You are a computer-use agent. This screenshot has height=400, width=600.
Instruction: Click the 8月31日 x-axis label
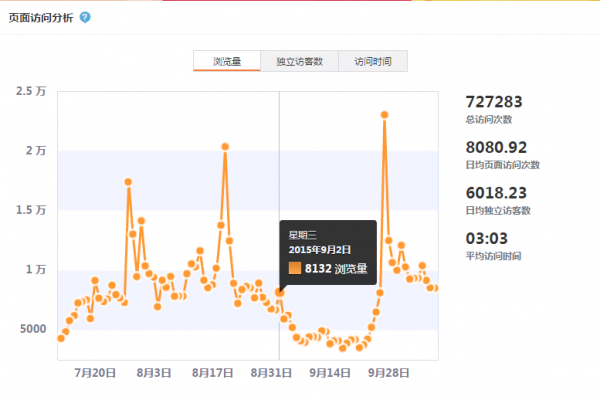click(271, 373)
